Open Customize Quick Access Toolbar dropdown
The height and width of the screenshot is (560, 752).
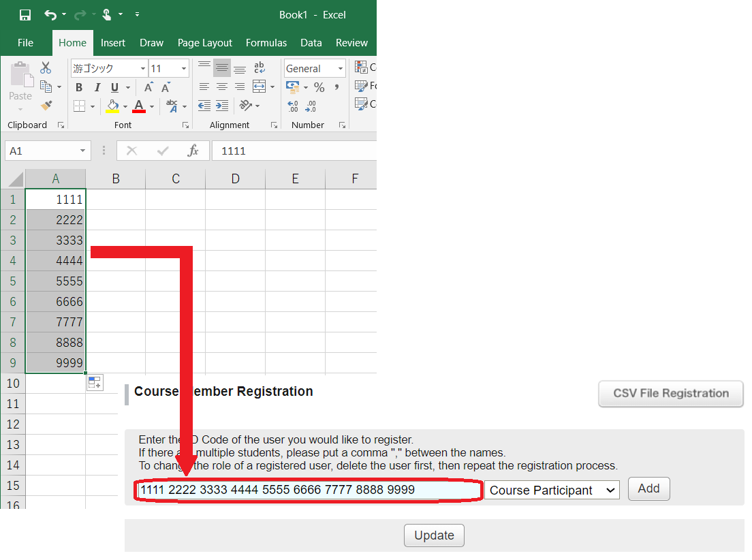click(x=137, y=15)
